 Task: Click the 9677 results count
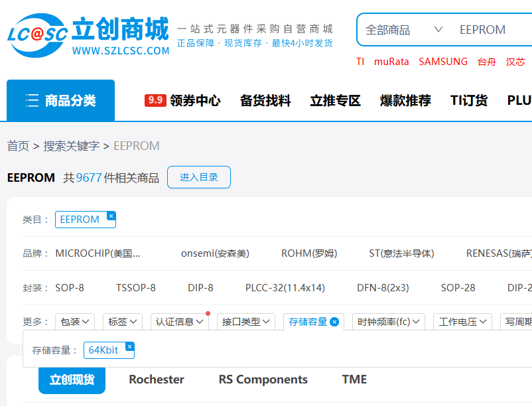[89, 177]
